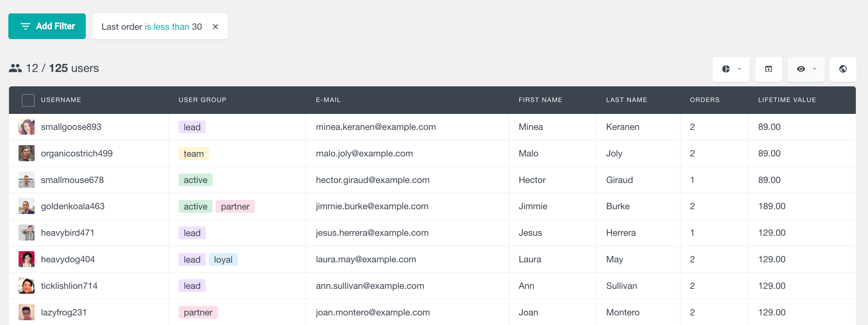
Task: Click jesus.herrera@example.com email
Action: click(x=372, y=233)
